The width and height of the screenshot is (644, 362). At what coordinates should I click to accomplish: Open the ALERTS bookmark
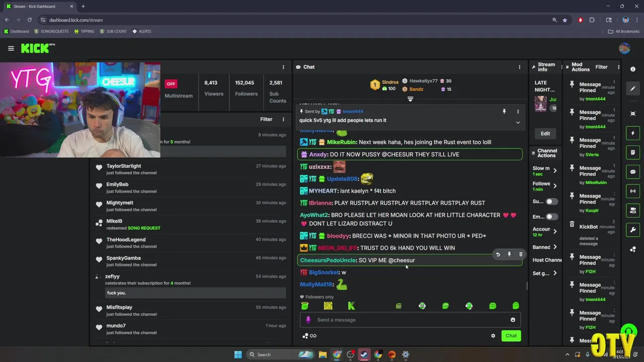pyautogui.click(x=141, y=31)
